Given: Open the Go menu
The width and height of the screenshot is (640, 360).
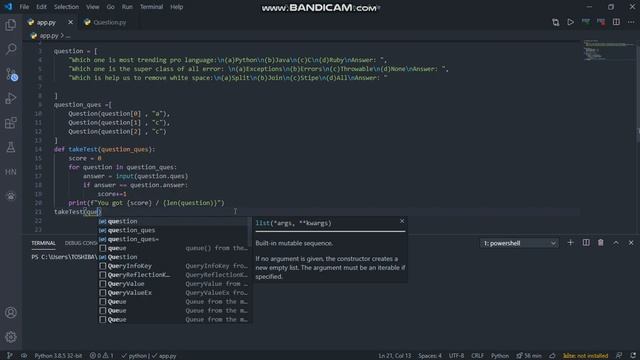Looking at the screenshot, I should pos(111,7).
